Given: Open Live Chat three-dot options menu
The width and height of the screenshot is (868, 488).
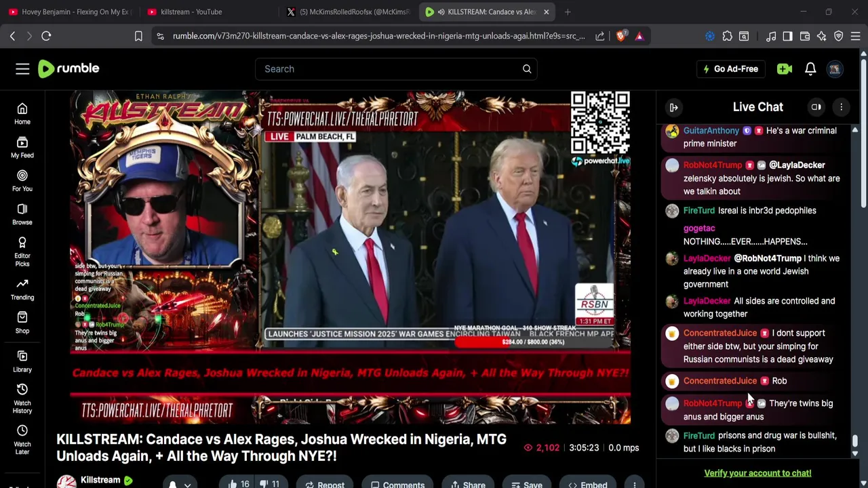Looking at the screenshot, I should (841, 107).
